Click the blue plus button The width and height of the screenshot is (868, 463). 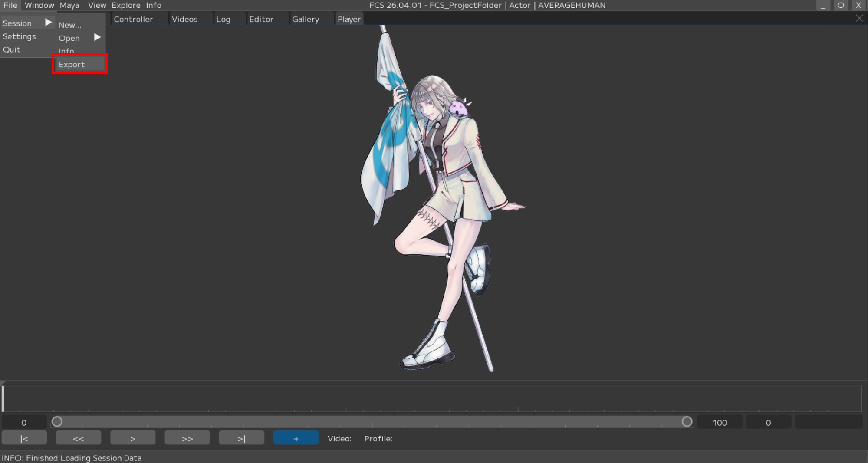tap(296, 438)
